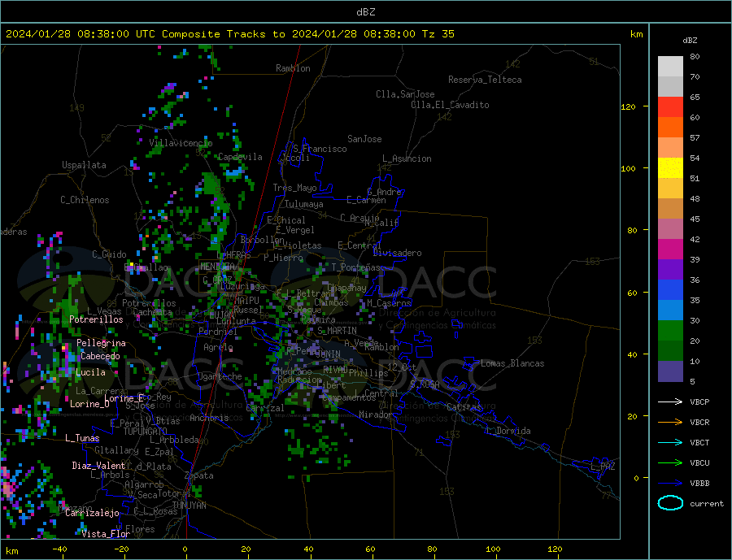Pick the white swatch below legend value 80
732x560 pixels.
[670, 67]
